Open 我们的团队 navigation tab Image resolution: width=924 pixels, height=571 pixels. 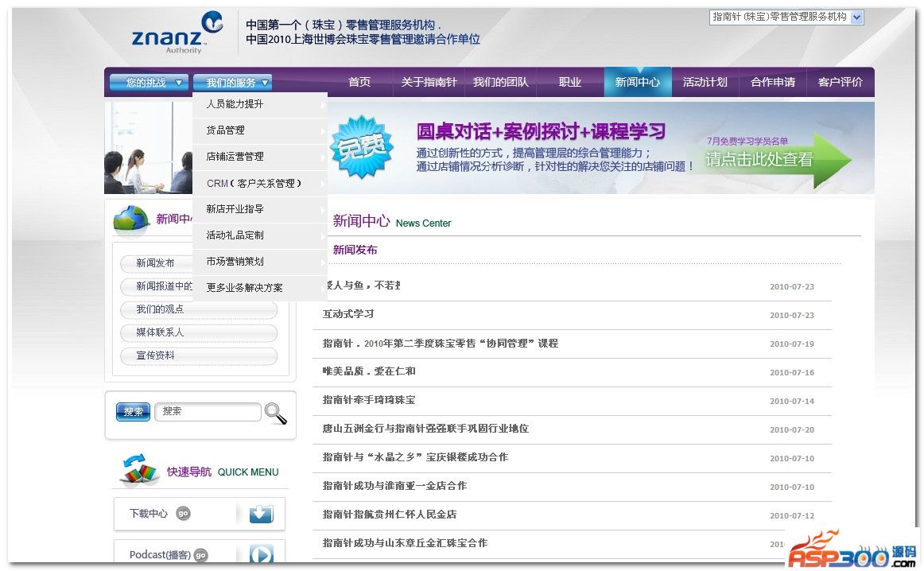tap(501, 82)
